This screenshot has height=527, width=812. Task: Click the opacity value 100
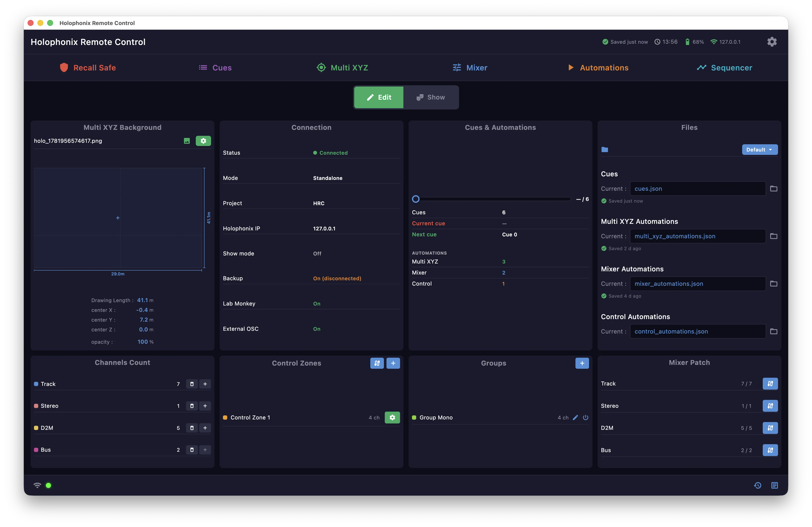[x=143, y=342]
